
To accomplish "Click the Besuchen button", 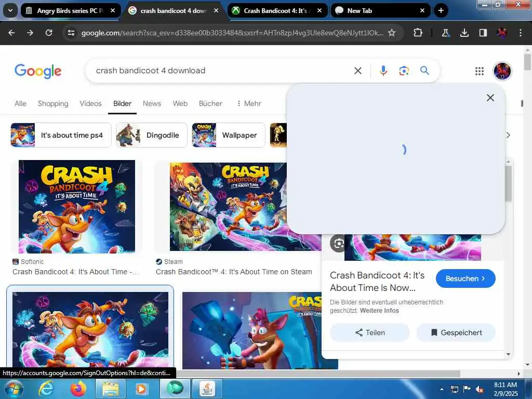I will point(465,278).
